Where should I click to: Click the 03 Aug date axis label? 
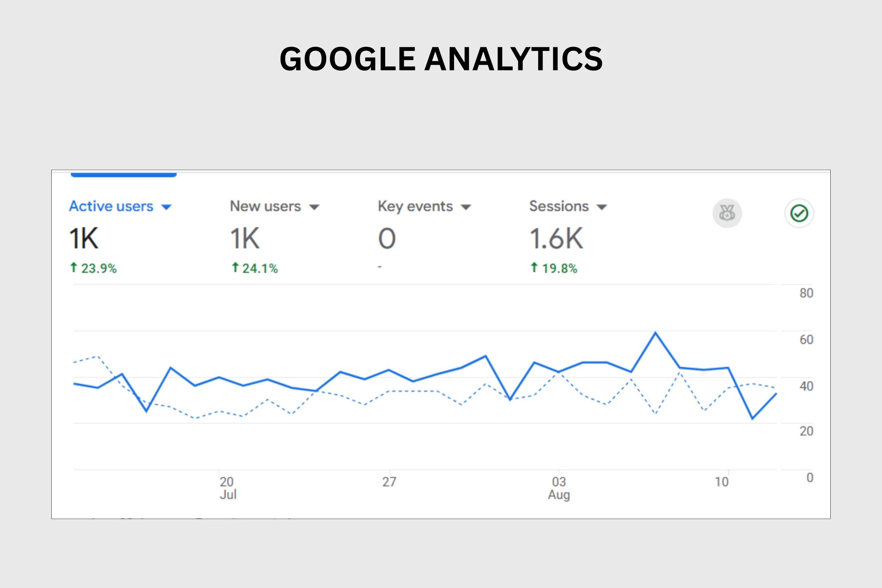click(x=559, y=488)
